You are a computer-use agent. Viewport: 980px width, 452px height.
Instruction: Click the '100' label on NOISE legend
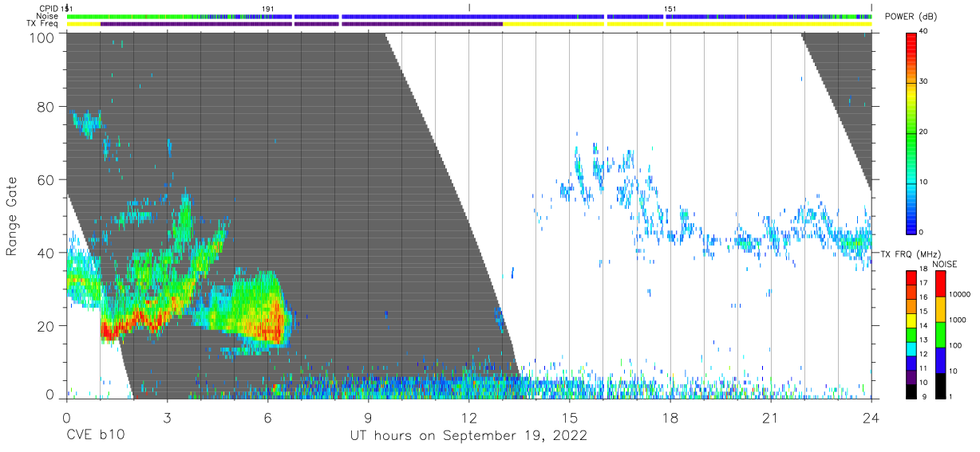pyautogui.click(x=958, y=345)
